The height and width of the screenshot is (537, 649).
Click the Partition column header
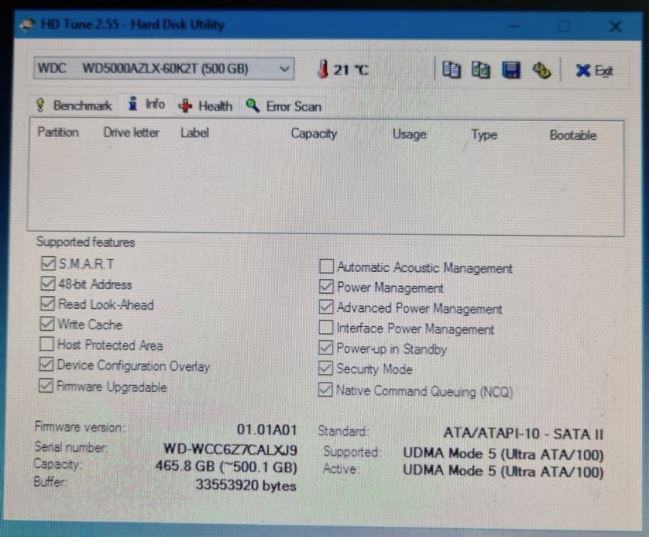click(58, 132)
